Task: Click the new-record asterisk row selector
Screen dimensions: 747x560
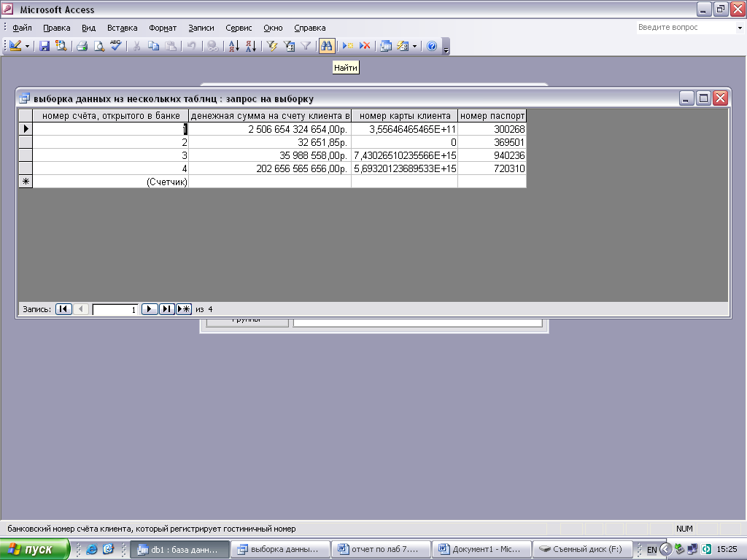Action: (26, 182)
